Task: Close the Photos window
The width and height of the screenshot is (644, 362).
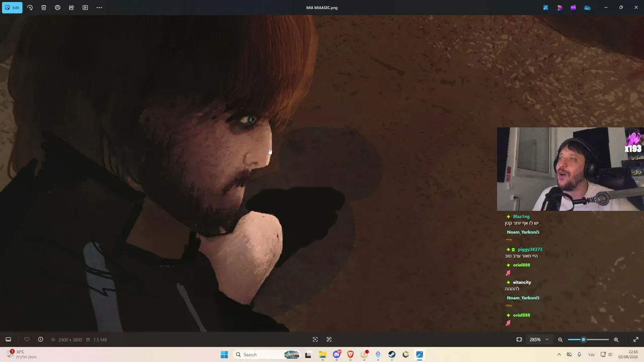Action: [636, 8]
